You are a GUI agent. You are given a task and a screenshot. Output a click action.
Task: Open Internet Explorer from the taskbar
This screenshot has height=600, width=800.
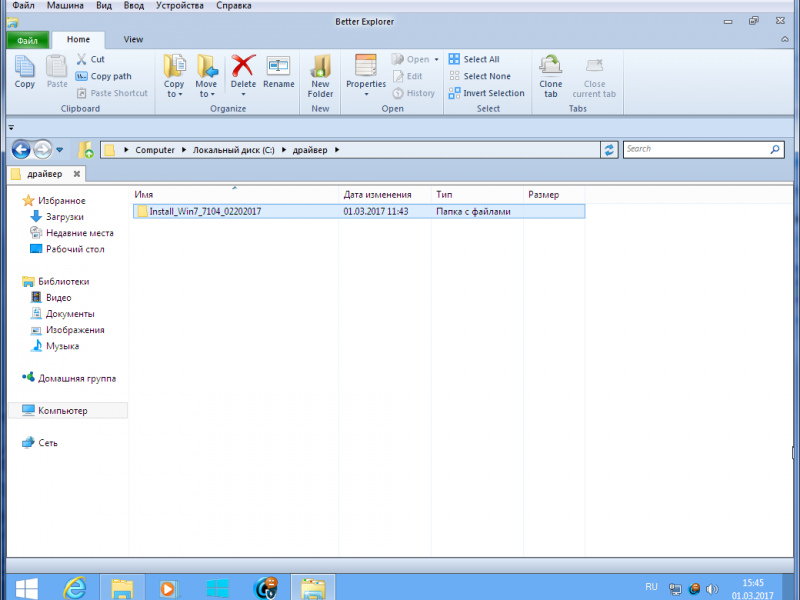click(x=74, y=587)
